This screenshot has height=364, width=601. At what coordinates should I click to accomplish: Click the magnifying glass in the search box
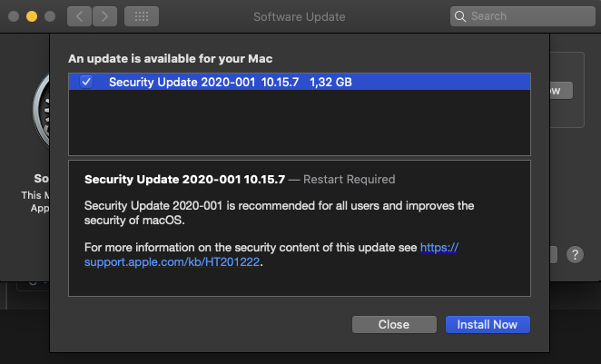(x=461, y=16)
